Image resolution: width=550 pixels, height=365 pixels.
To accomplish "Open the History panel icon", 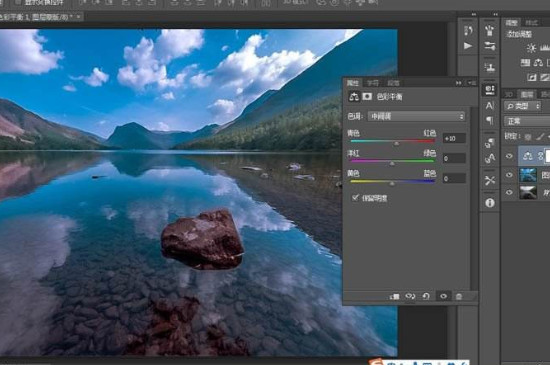I will tap(468, 31).
